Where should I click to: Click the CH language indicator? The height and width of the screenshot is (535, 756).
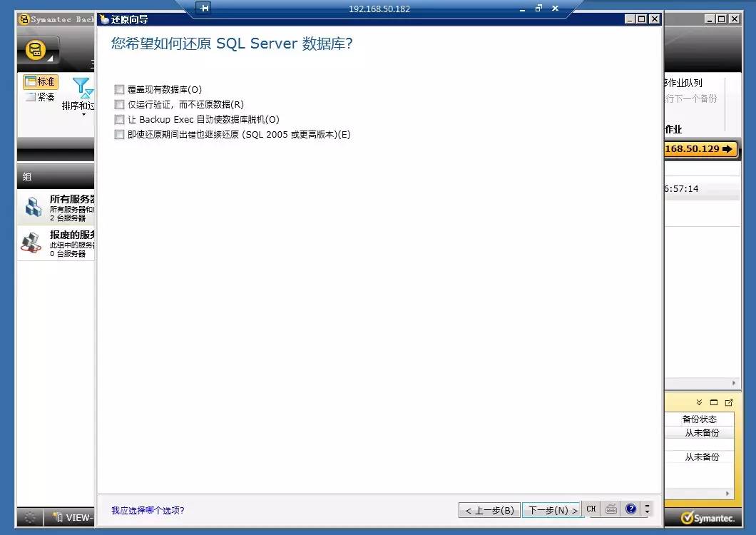[x=591, y=509]
